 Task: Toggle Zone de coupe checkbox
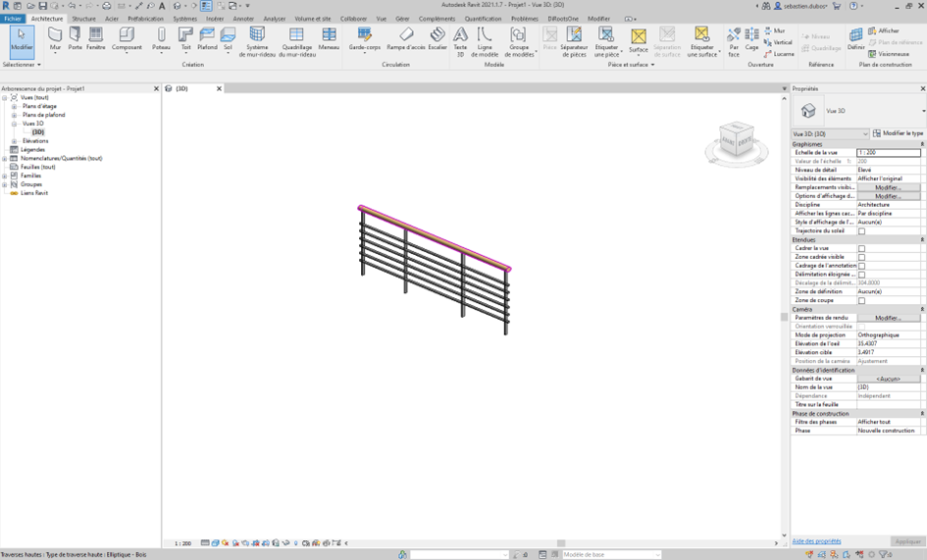861,301
